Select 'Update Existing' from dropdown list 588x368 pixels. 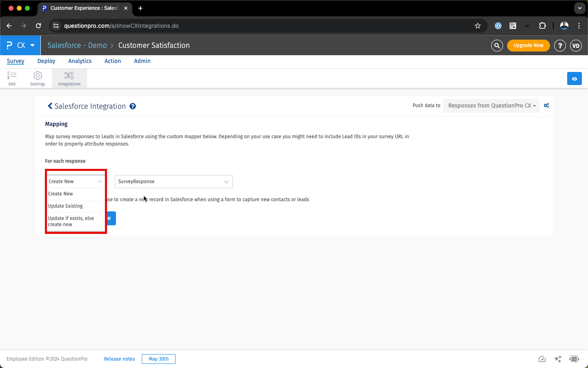click(x=66, y=206)
